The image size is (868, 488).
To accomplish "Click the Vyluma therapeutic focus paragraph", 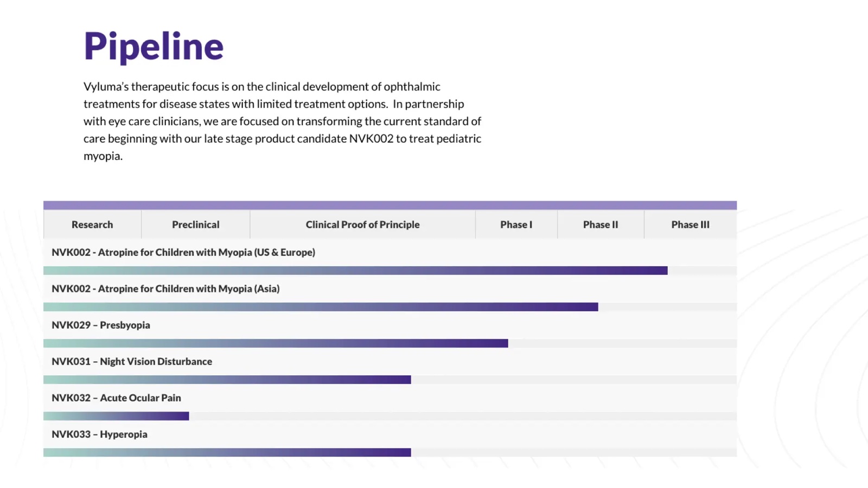I will point(282,121).
